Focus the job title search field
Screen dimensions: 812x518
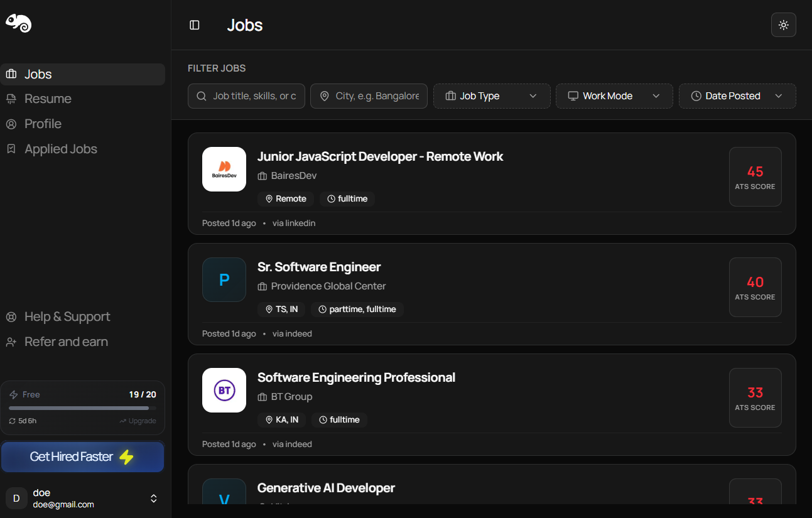246,96
